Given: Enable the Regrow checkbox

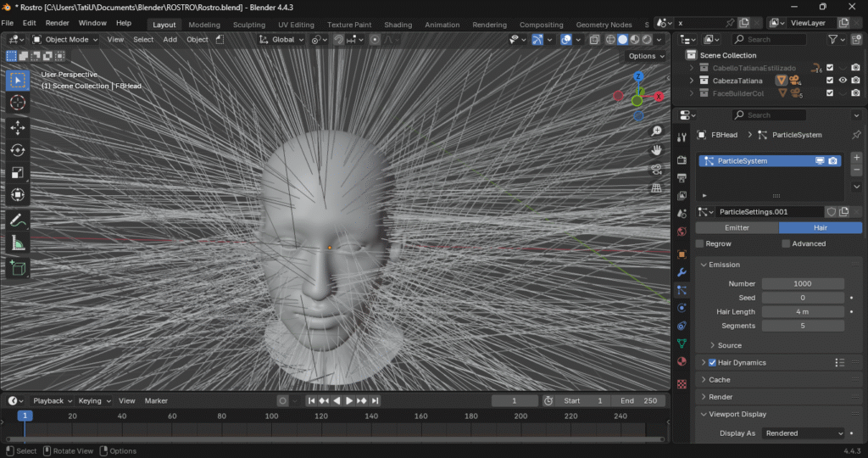Looking at the screenshot, I should pyautogui.click(x=700, y=243).
